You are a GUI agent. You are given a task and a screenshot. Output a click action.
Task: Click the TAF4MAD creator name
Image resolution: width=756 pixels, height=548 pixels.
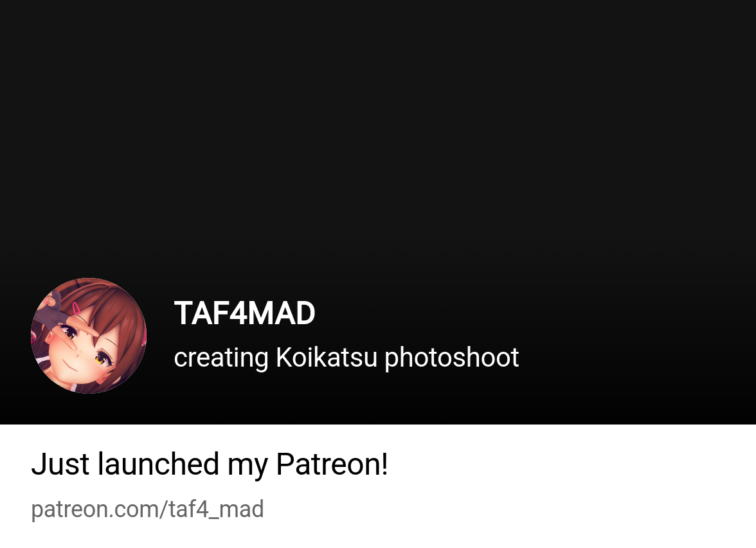coord(244,314)
